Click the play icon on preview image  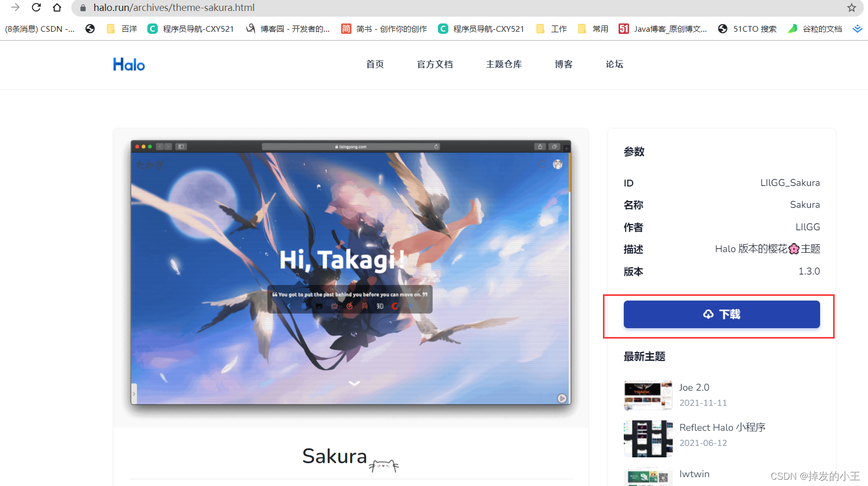(x=562, y=398)
